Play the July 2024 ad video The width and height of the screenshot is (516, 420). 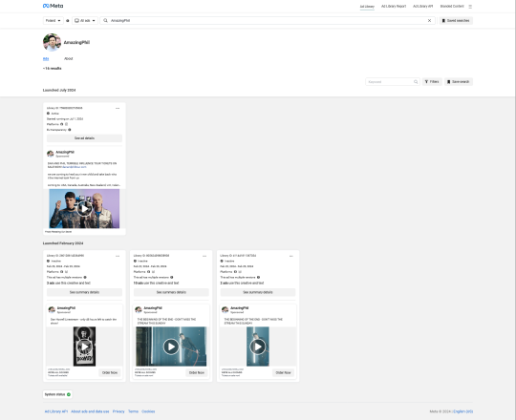tap(85, 209)
